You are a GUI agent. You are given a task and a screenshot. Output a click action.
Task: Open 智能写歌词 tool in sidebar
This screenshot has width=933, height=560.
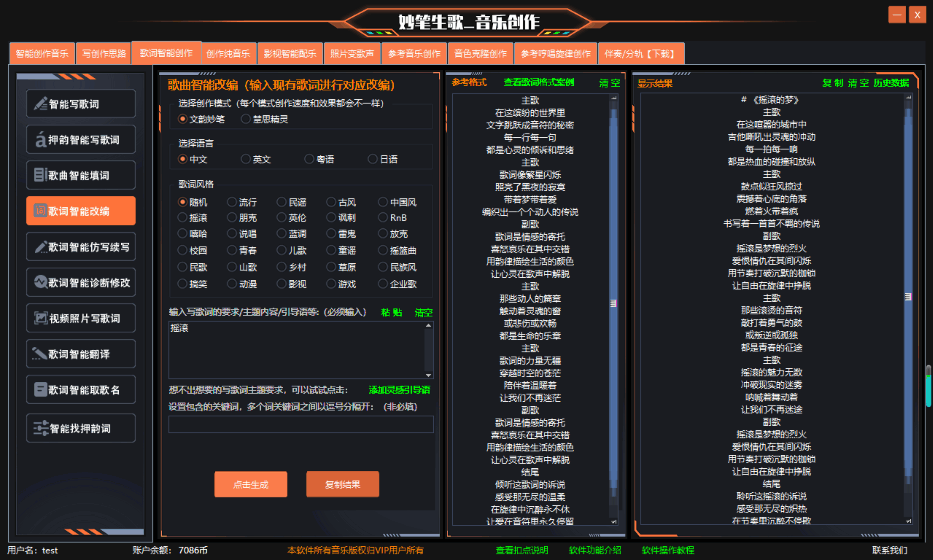[81, 104]
